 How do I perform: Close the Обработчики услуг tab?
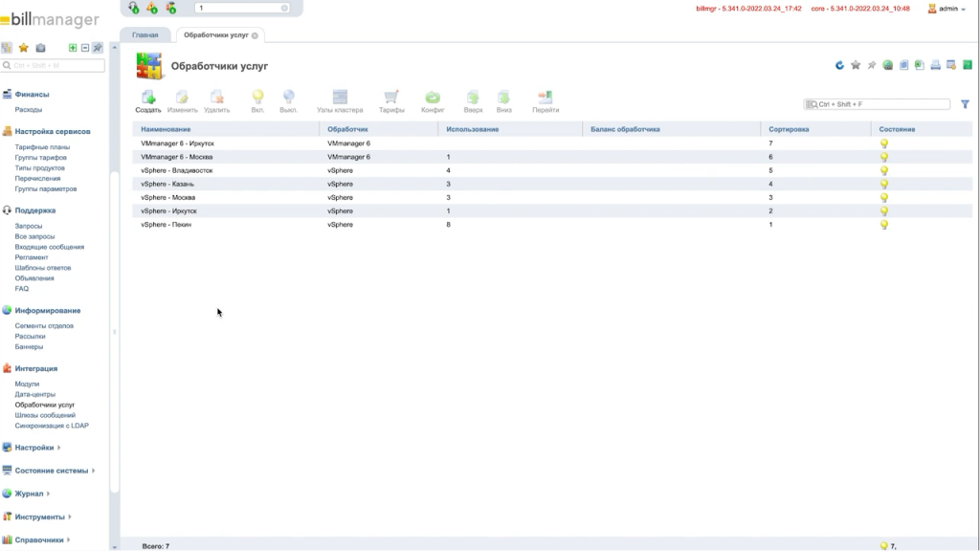click(x=255, y=35)
